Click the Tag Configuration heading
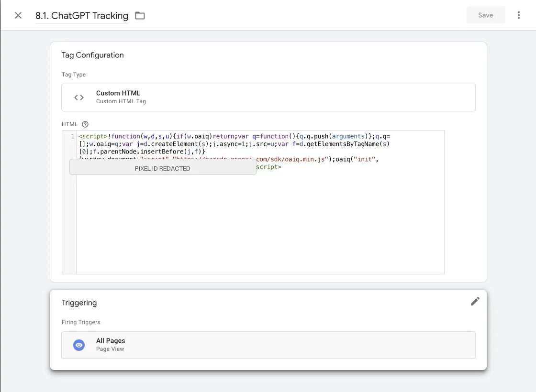 93,55
